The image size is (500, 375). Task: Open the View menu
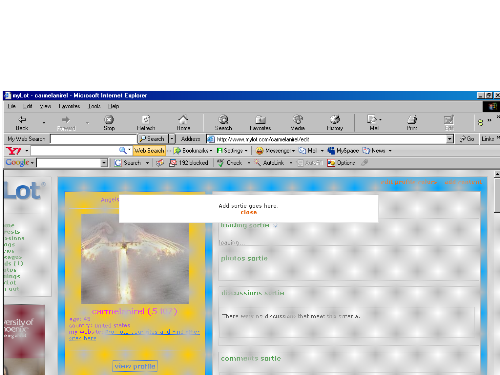[x=45, y=106]
